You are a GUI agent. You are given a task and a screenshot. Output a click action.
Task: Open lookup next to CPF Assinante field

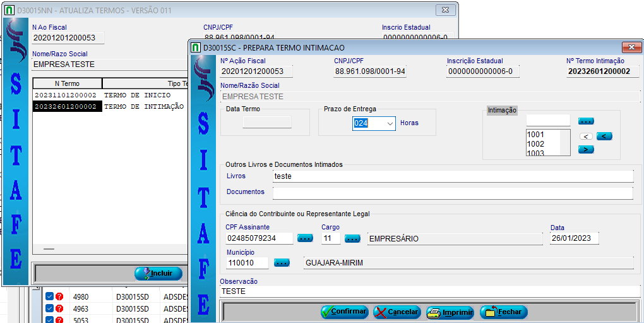pyautogui.click(x=305, y=238)
